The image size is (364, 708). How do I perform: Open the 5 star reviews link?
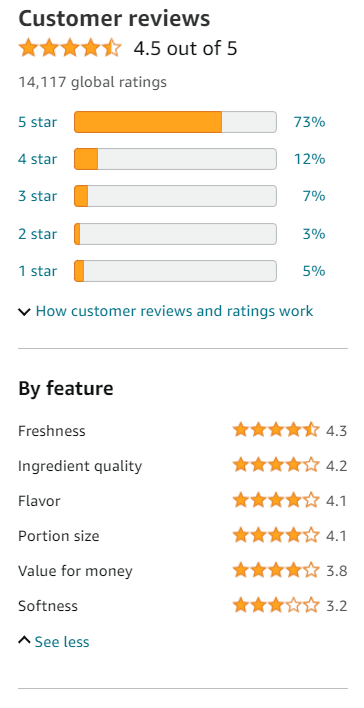pos(37,122)
